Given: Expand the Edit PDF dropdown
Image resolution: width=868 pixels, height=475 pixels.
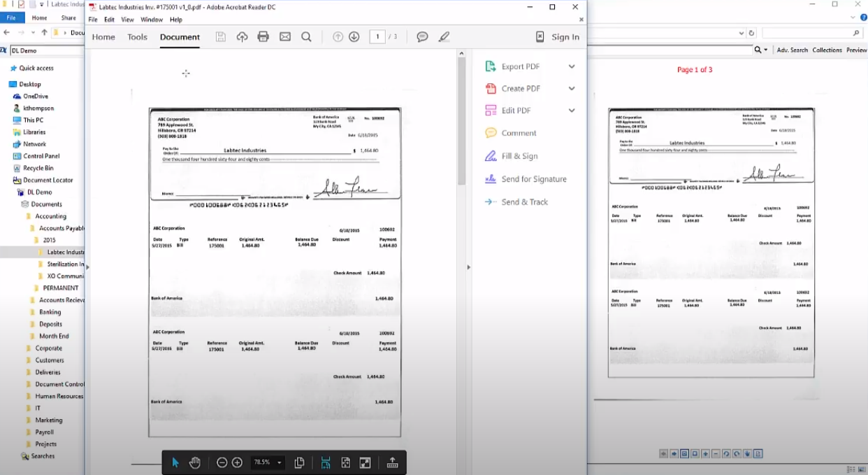Looking at the screenshot, I should pos(572,111).
